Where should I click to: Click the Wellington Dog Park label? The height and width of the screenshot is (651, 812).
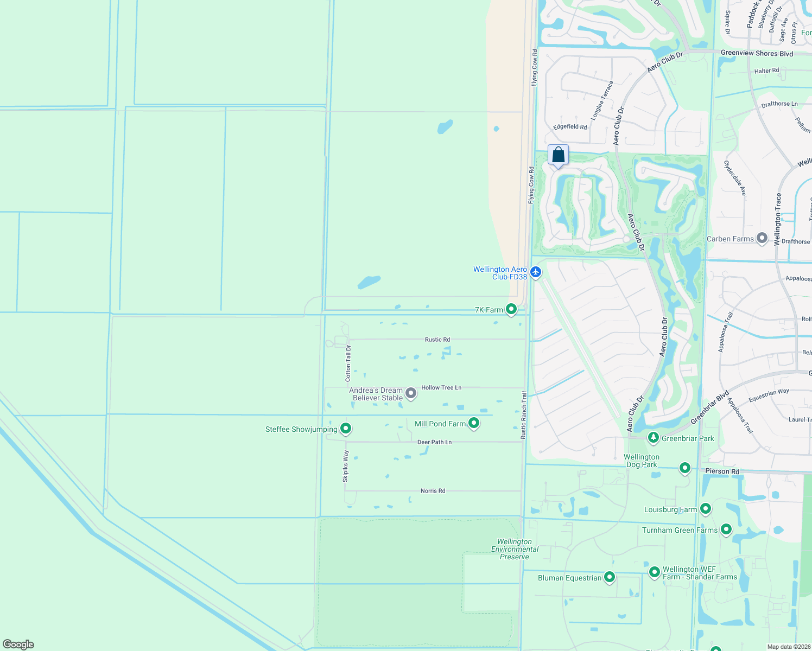(x=642, y=461)
